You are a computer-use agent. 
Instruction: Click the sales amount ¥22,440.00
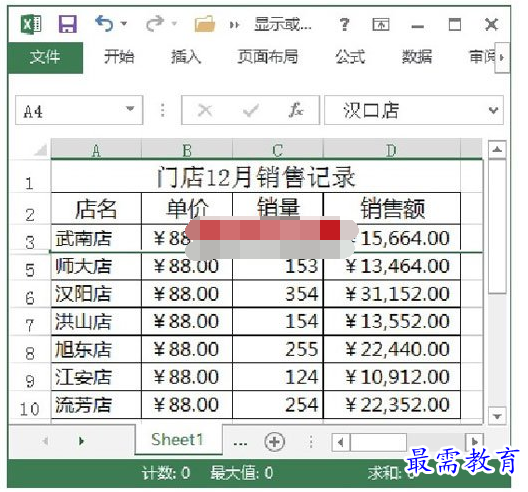(x=392, y=349)
